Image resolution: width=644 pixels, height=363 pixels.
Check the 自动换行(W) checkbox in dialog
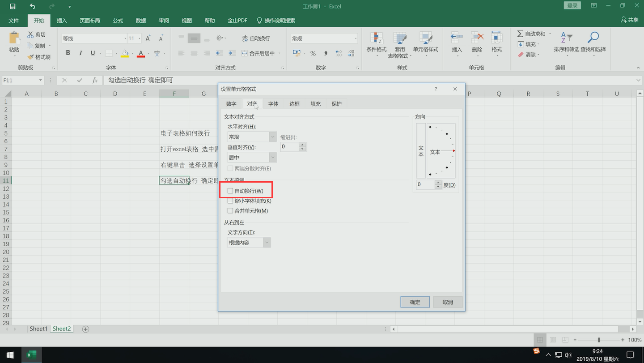(230, 191)
